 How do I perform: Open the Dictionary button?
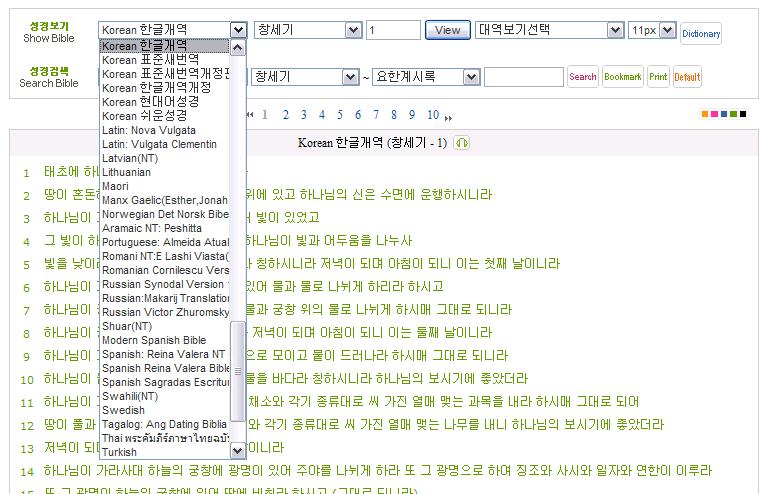pyautogui.click(x=700, y=34)
